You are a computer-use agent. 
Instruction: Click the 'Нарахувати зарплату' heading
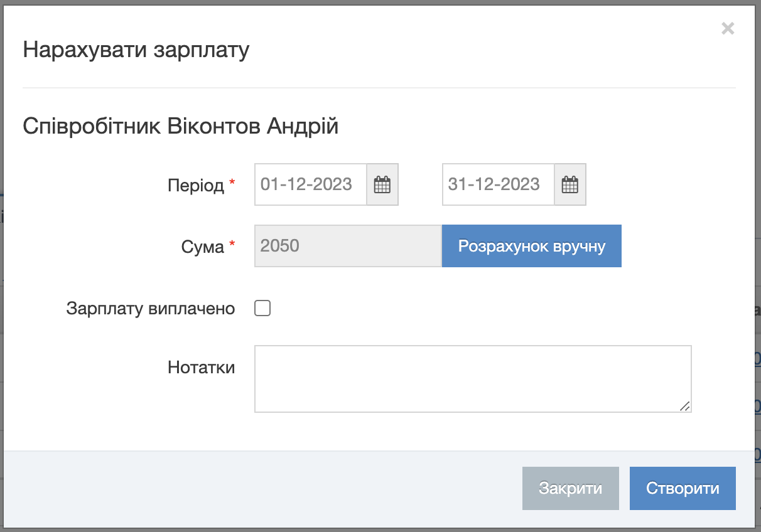(x=136, y=50)
